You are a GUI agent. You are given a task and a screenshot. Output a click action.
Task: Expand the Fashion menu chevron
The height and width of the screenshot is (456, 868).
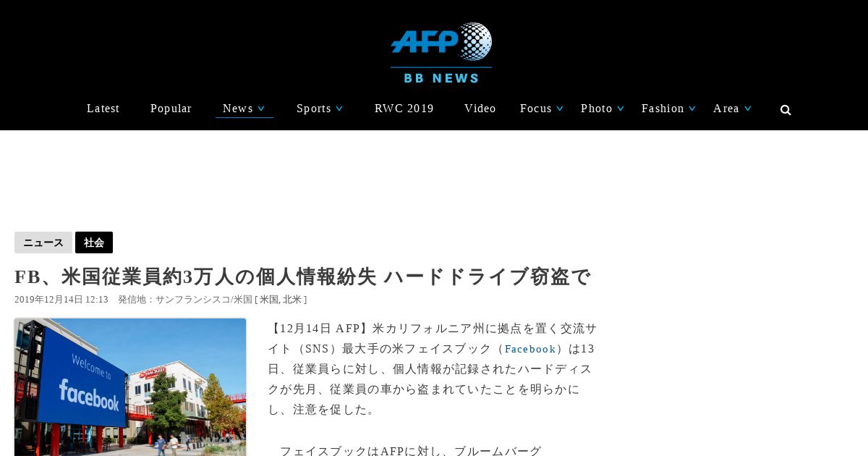[x=692, y=109]
